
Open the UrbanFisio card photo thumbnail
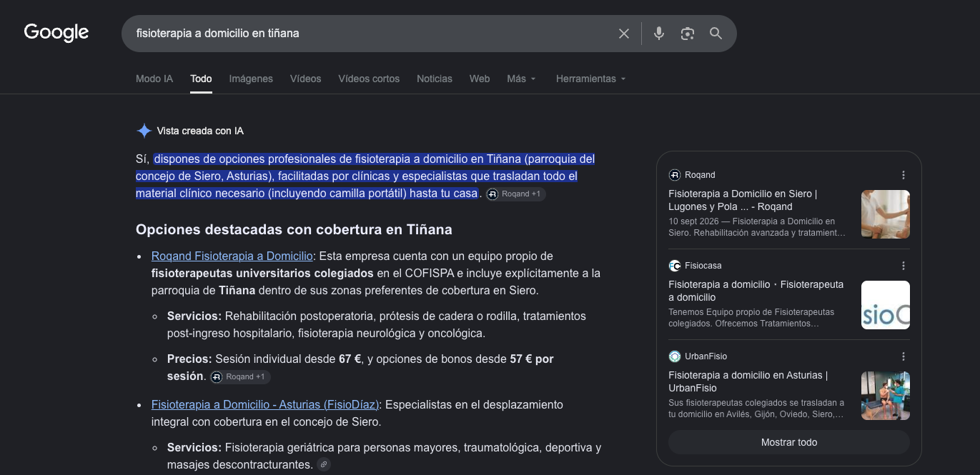click(x=886, y=396)
